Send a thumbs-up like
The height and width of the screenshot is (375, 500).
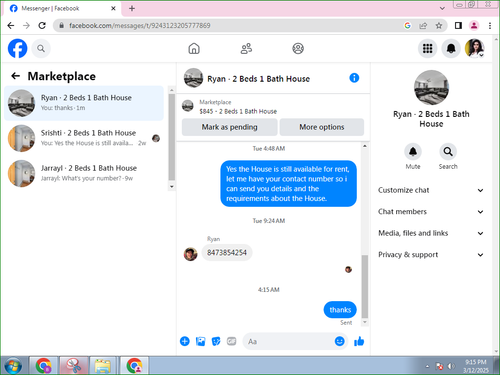[x=359, y=341]
